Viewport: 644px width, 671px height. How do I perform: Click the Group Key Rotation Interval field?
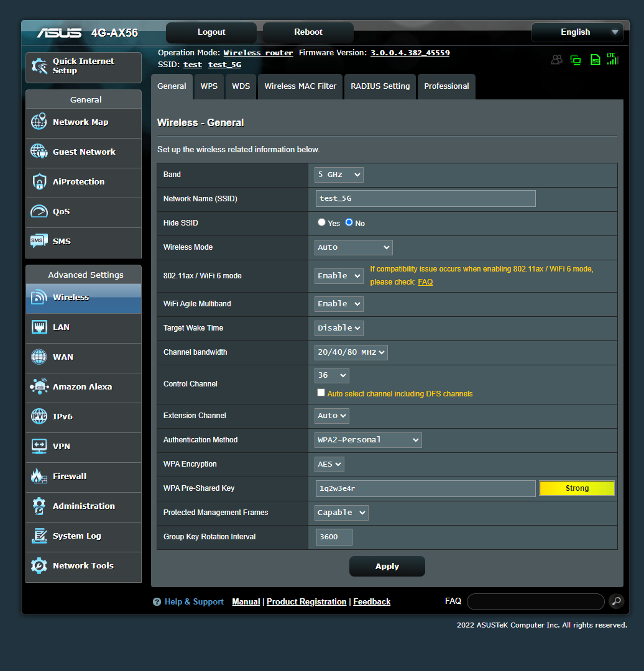click(334, 537)
